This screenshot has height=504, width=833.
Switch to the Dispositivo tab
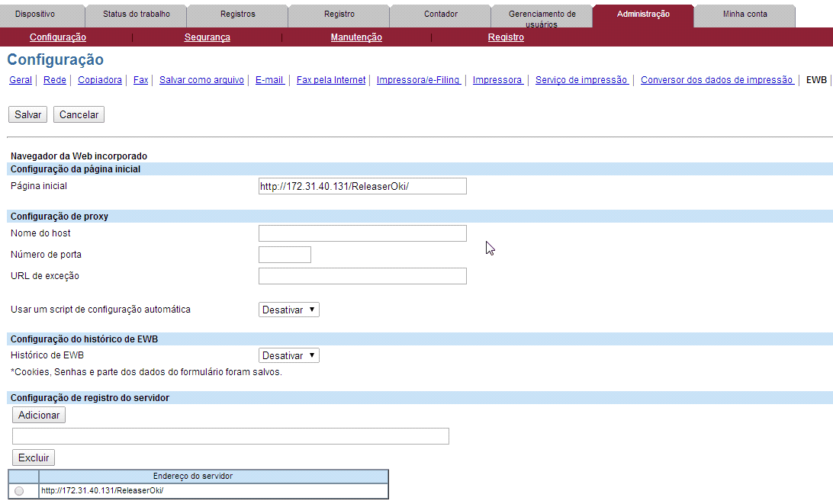click(35, 14)
